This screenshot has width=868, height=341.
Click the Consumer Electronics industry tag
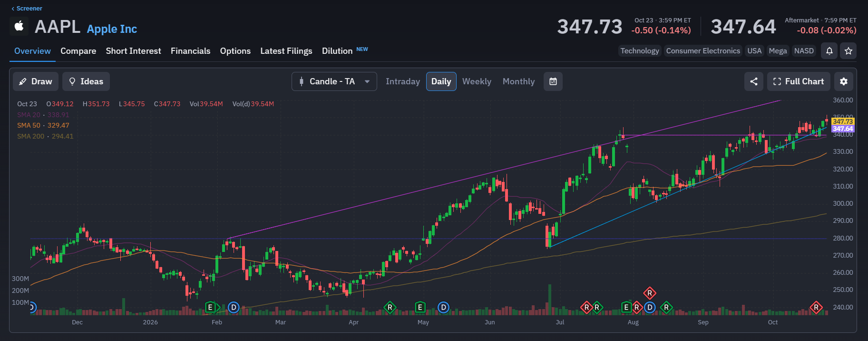[703, 51]
